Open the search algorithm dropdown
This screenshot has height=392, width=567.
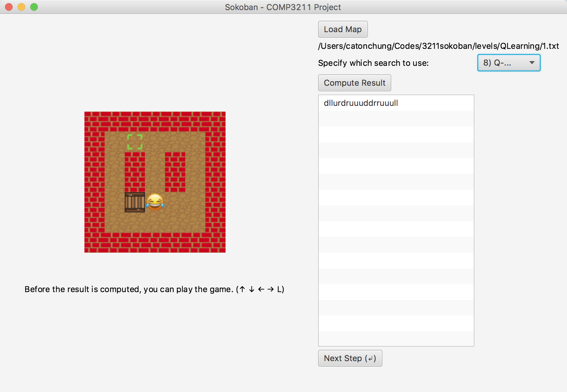pos(509,63)
